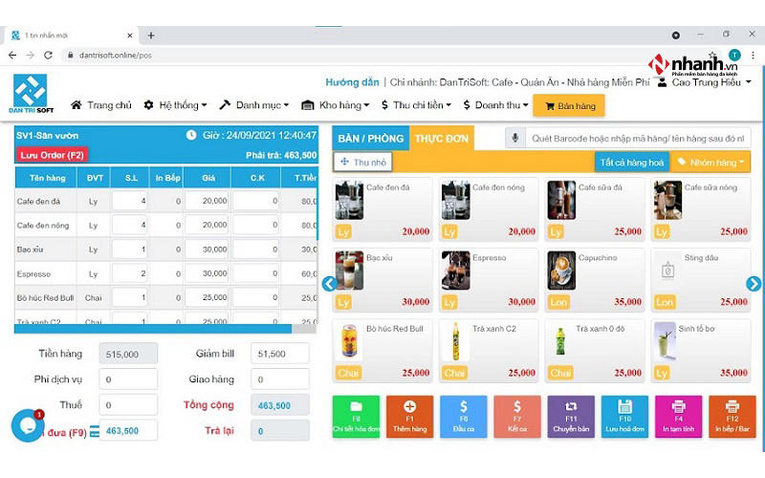Select Tất cả hàng hoá filter
765x478 pixels.
pos(631,162)
